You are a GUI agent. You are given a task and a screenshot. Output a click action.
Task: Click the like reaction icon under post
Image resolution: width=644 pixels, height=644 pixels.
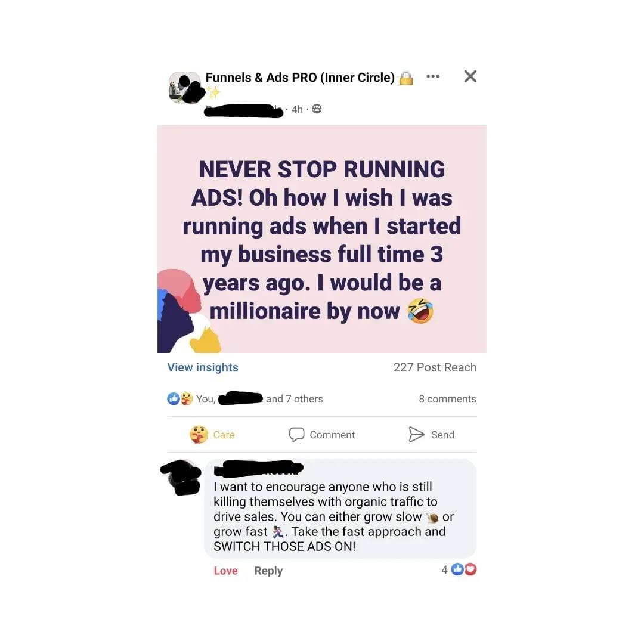pos(173,398)
